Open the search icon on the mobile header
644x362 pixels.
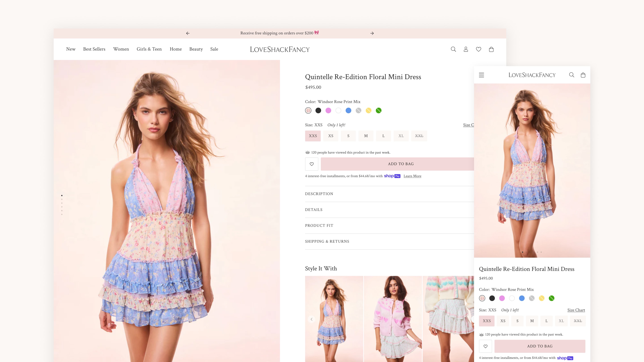coord(572,75)
